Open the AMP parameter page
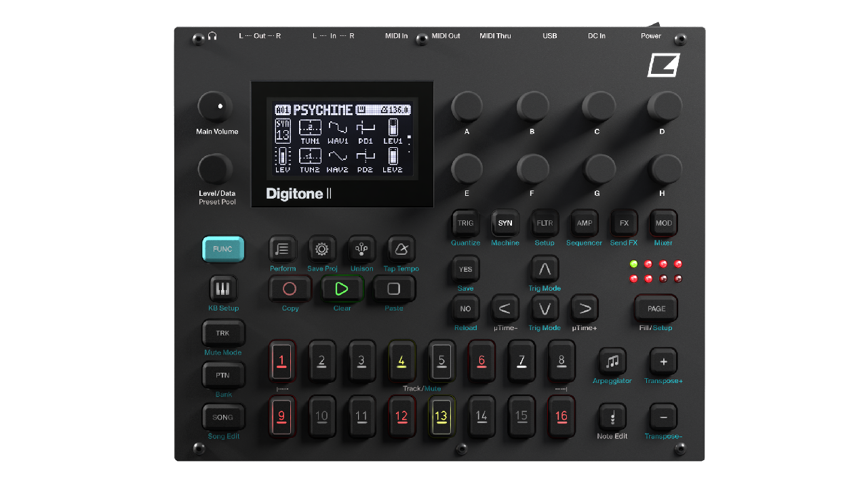 pyautogui.click(x=584, y=223)
